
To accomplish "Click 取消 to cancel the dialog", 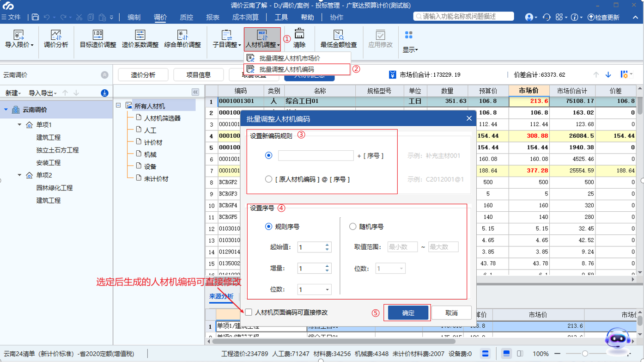I will point(451,313).
